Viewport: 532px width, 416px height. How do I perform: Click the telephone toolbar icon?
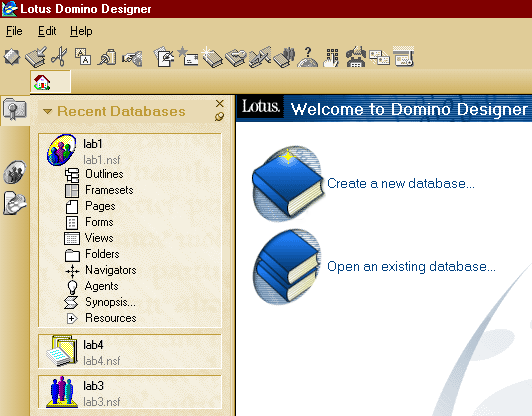click(356, 57)
